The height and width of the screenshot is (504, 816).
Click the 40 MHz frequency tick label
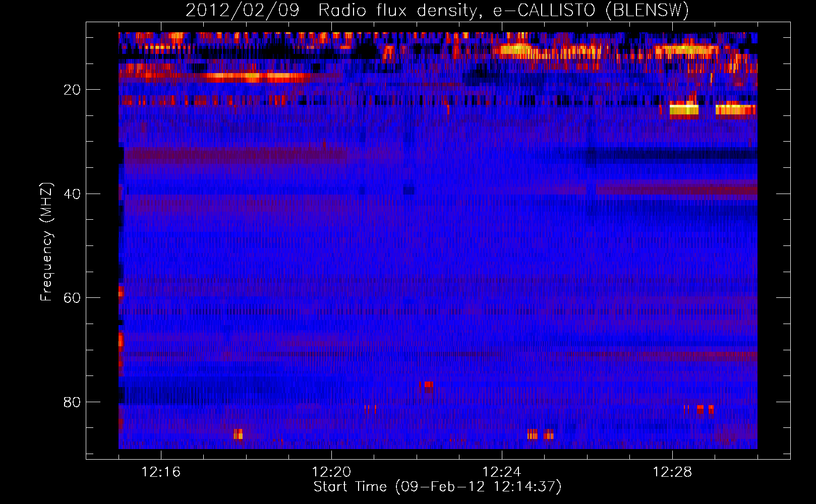[x=72, y=194]
